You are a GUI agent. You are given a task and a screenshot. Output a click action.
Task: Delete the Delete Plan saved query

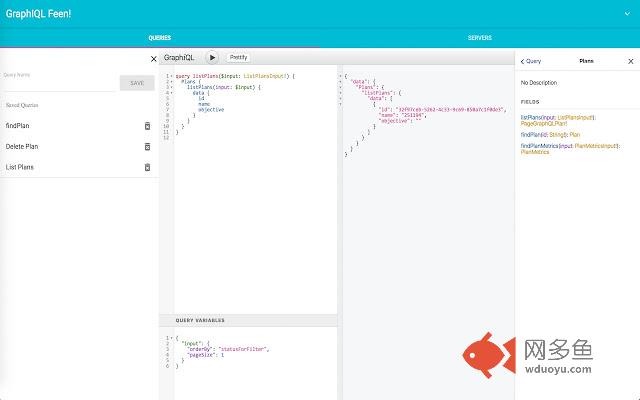point(147,147)
